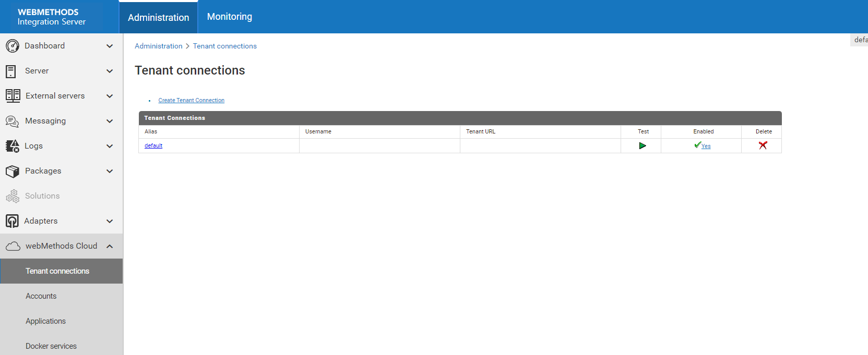Expand the Server menu chevron
This screenshot has height=355, width=868.
pos(110,71)
